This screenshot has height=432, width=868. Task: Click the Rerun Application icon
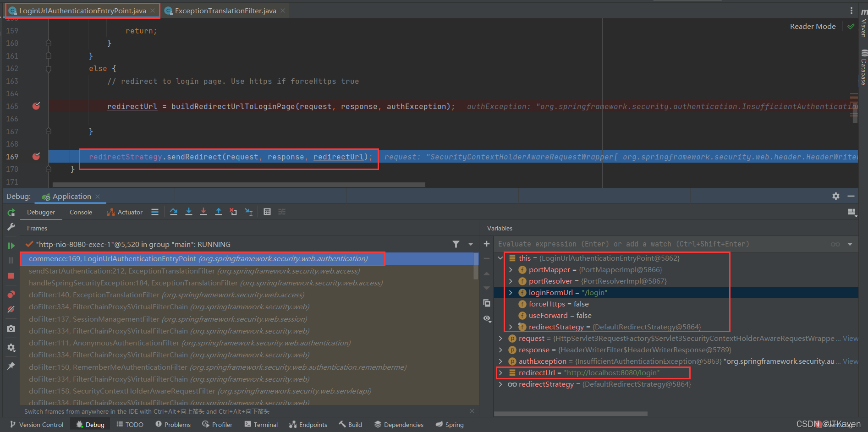(x=11, y=212)
